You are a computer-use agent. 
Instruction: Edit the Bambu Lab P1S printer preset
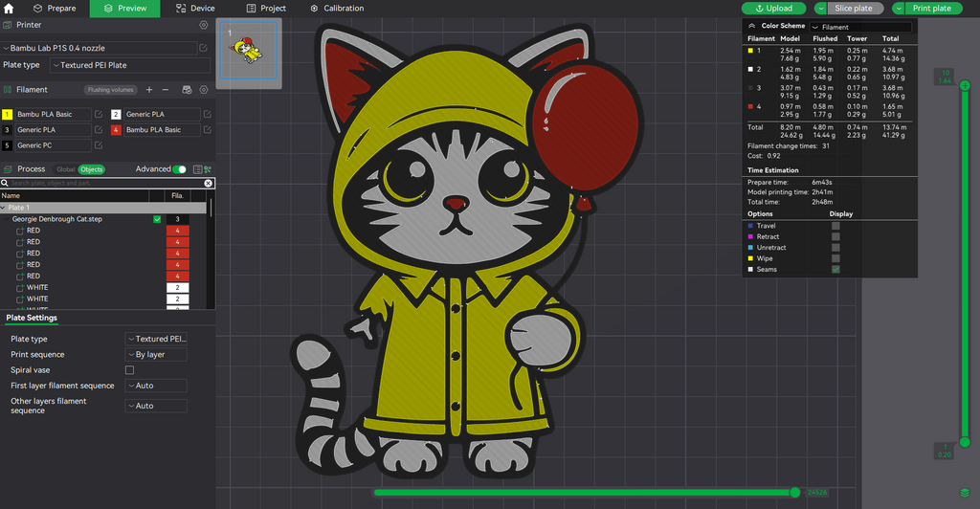coord(203,48)
